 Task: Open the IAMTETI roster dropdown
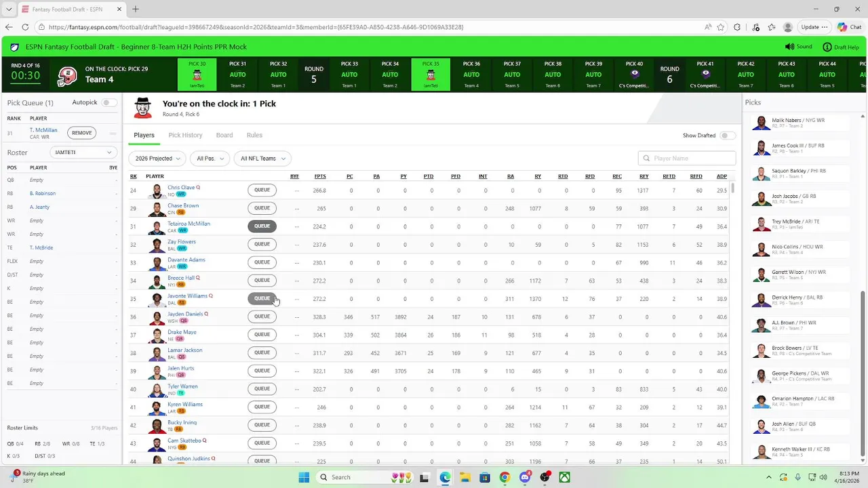[x=84, y=152]
